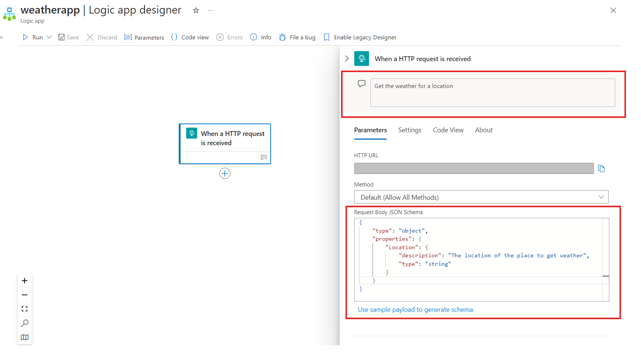Image resolution: width=641 pixels, height=364 pixels.
Task: Switch to the Code View tab
Action: pos(448,130)
